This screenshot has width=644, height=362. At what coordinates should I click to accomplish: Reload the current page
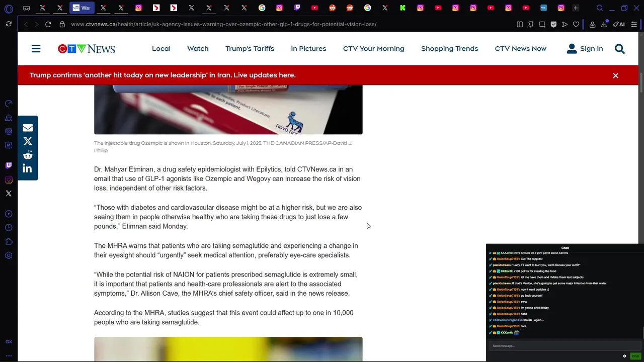48,24
